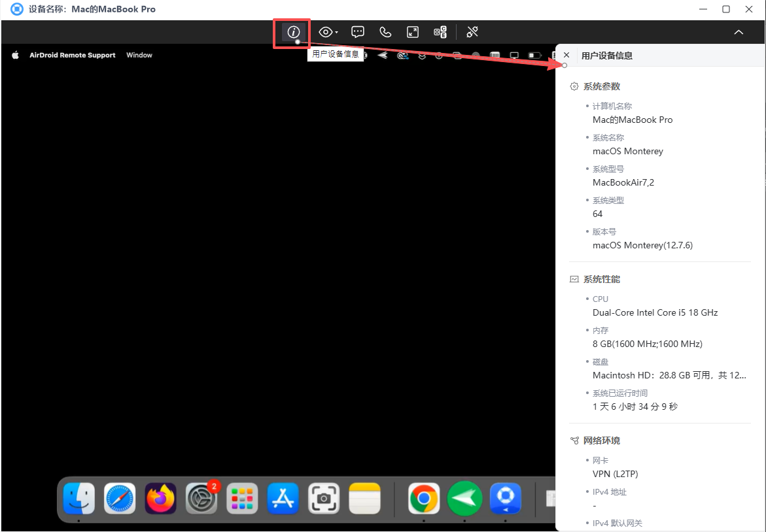Open the blue AirDroid Remote Support Dock icon

click(506, 498)
